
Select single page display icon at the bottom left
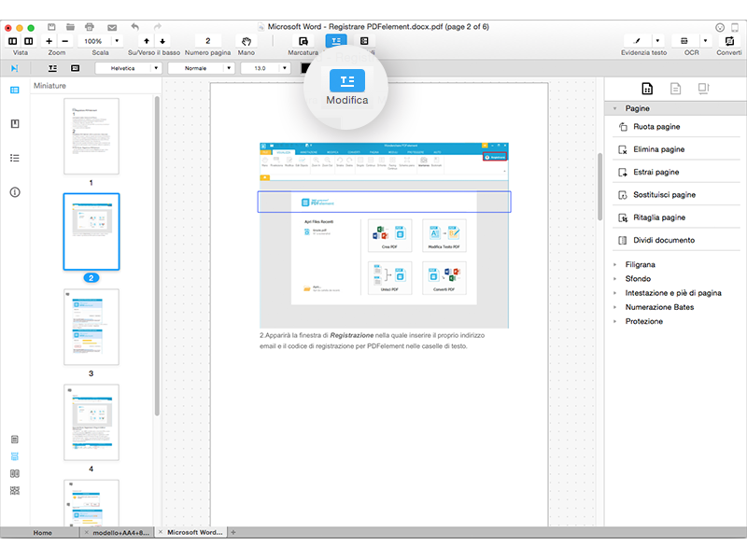point(15,439)
